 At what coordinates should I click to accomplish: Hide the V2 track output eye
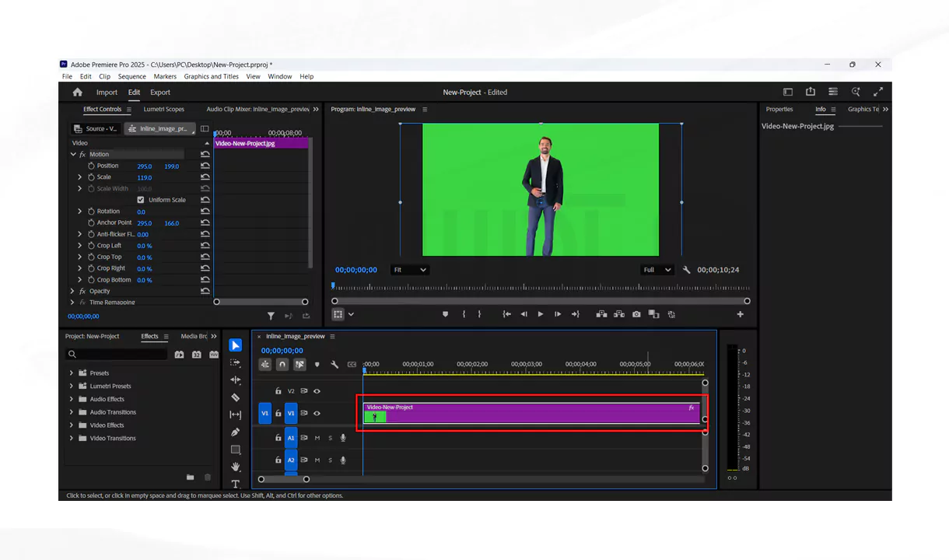pos(317,391)
